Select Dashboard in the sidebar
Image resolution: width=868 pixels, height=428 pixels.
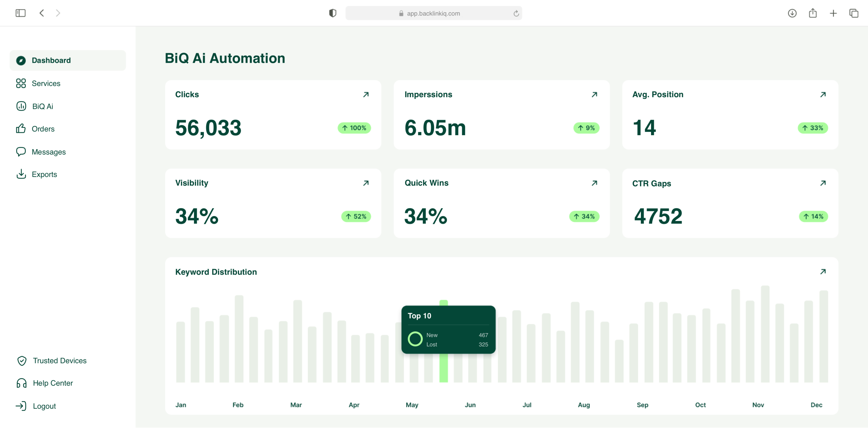[51, 60]
